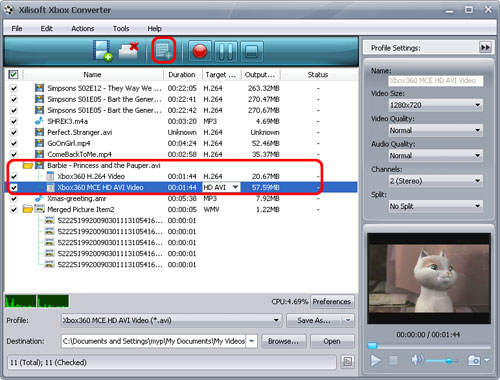Open the Video Quality dropdown

pyautogui.click(x=436, y=130)
